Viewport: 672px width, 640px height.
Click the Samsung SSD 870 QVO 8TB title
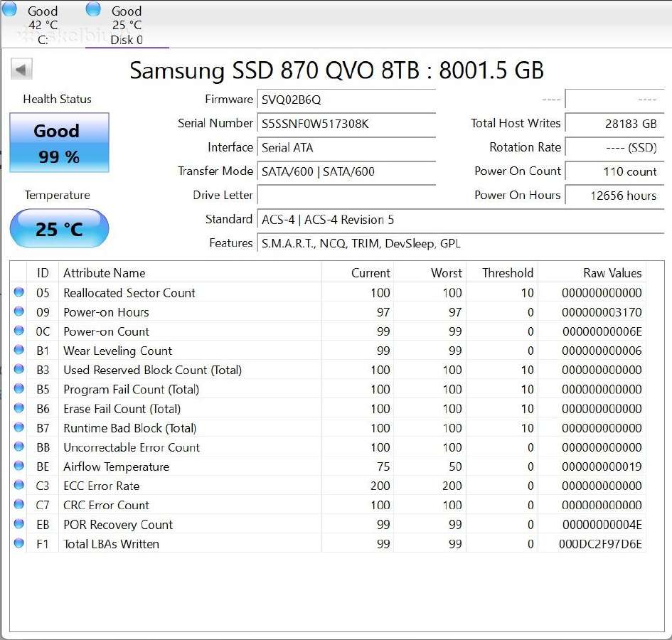pos(336,70)
